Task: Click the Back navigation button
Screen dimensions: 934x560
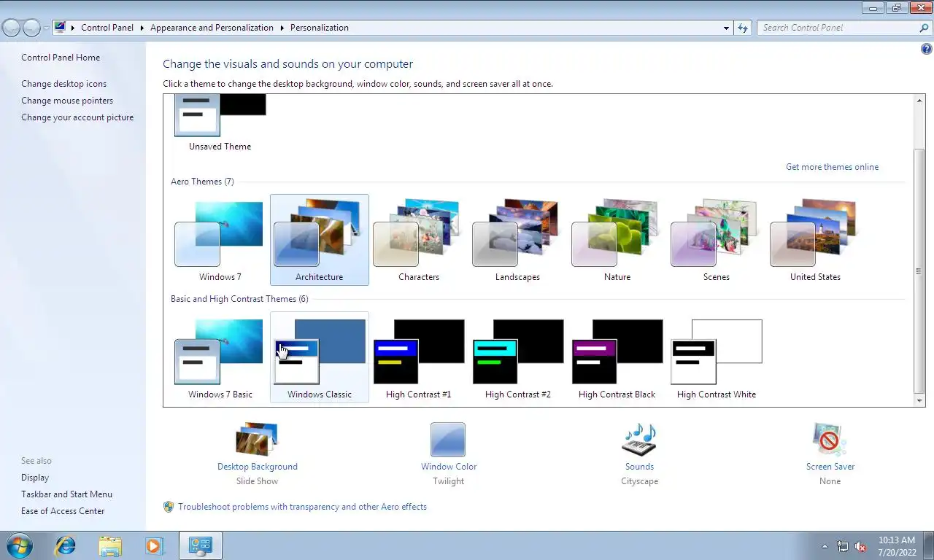Action: (12, 28)
